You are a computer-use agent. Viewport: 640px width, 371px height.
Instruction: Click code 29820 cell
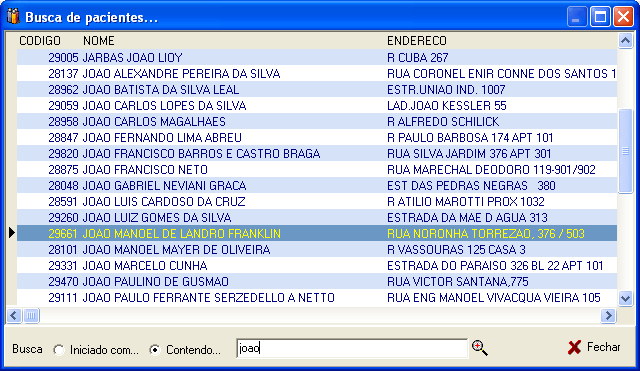(63, 153)
